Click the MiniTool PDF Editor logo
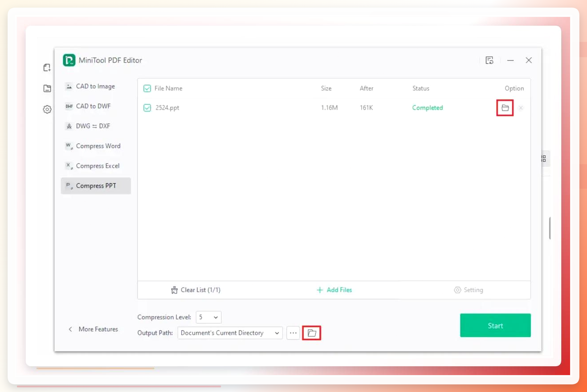 (x=69, y=60)
